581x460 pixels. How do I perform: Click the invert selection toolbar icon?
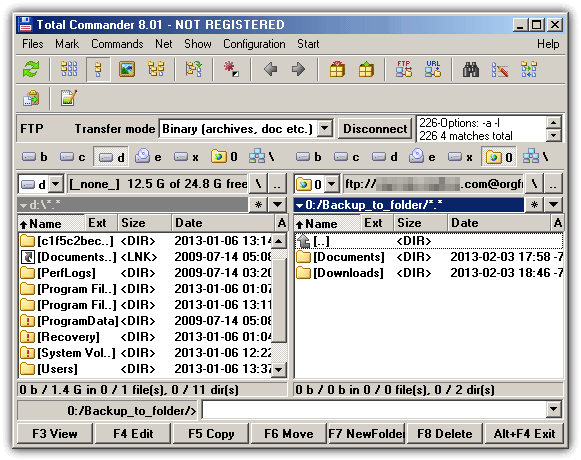(x=231, y=69)
